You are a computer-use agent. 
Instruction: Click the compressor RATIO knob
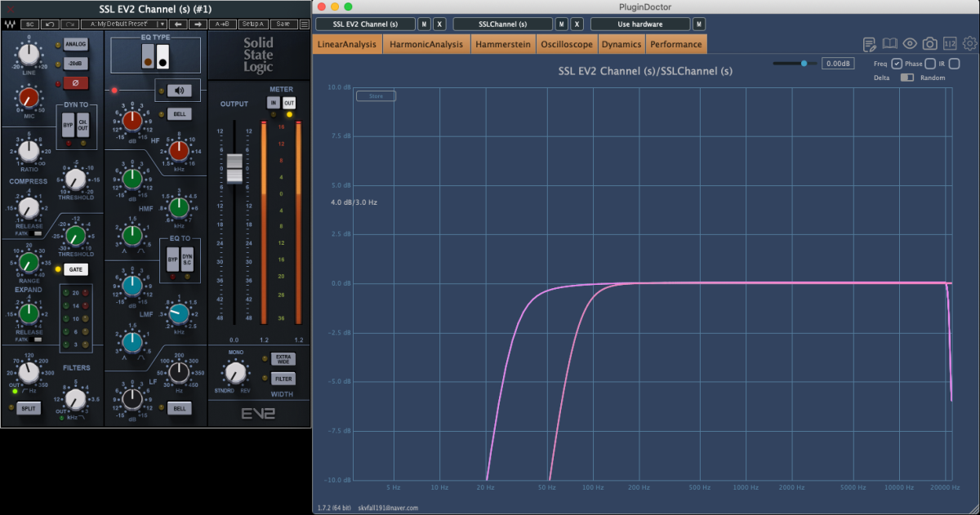(29, 151)
